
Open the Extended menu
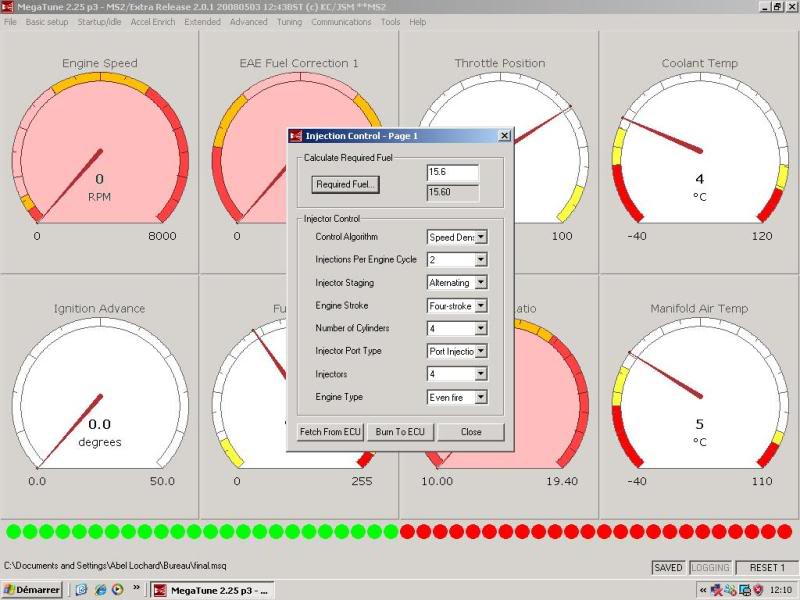tap(203, 22)
